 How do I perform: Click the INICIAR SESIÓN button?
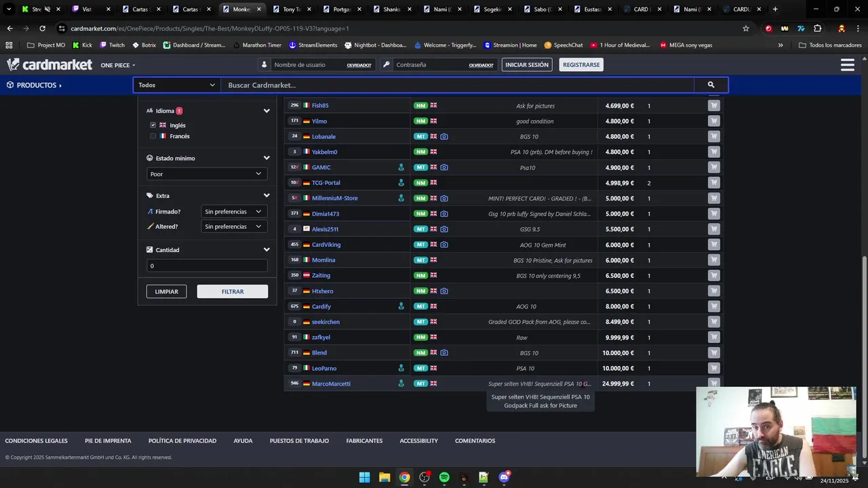[527, 65]
